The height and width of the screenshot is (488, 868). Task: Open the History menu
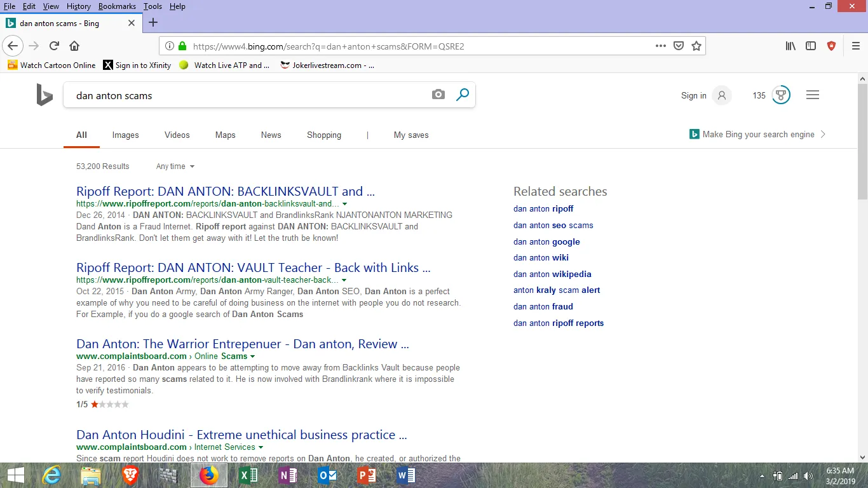(79, 6)
